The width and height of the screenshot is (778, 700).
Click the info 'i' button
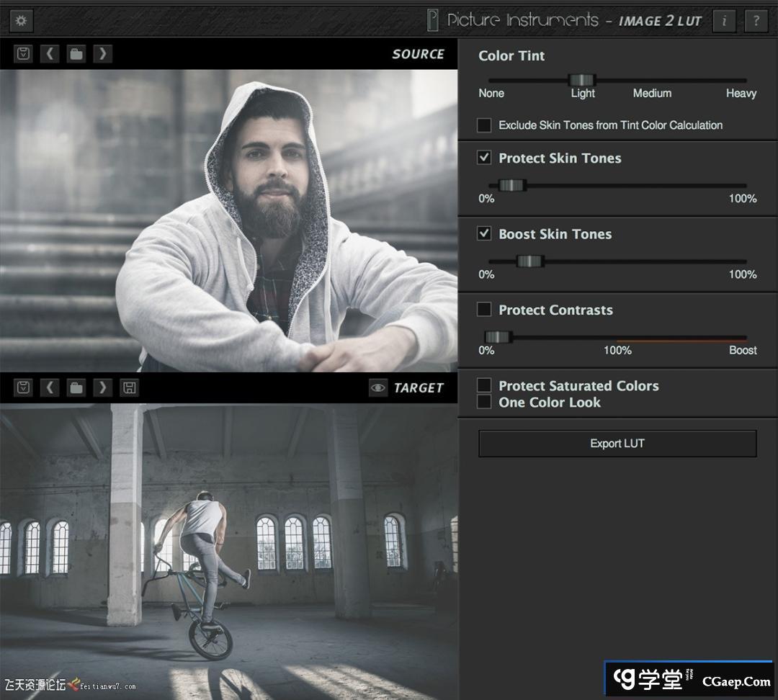coord(724,20)
